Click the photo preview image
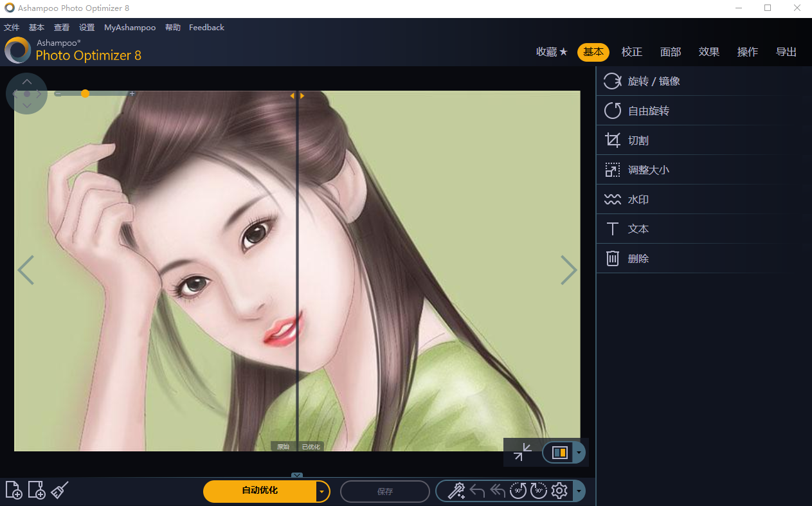 pyautogui.click(x=297, y=271)
